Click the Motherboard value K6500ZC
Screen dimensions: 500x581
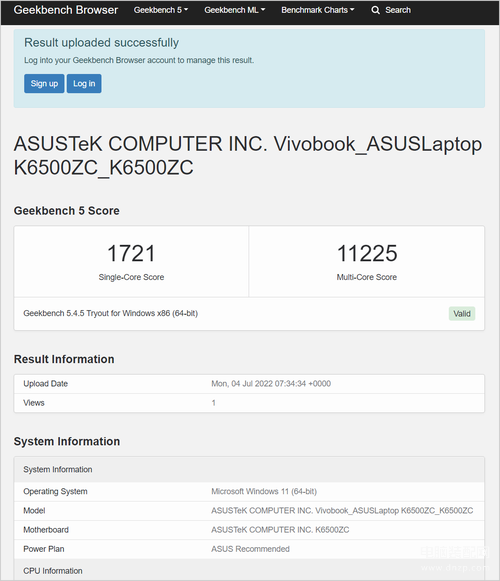pyautogui.click(x=280, y=530)
